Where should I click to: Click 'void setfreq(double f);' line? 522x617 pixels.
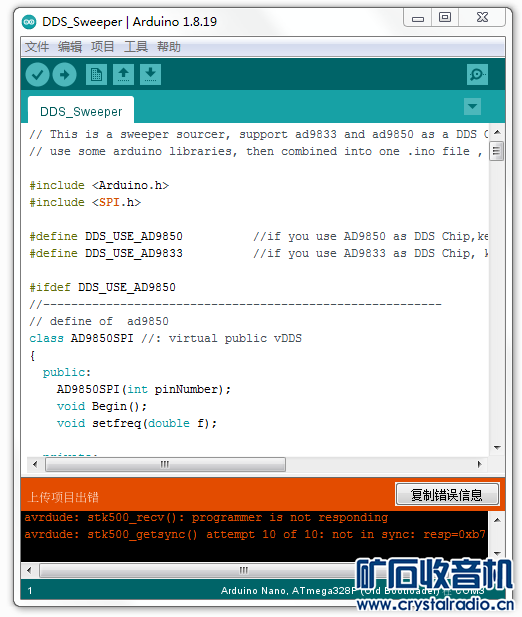137,423
